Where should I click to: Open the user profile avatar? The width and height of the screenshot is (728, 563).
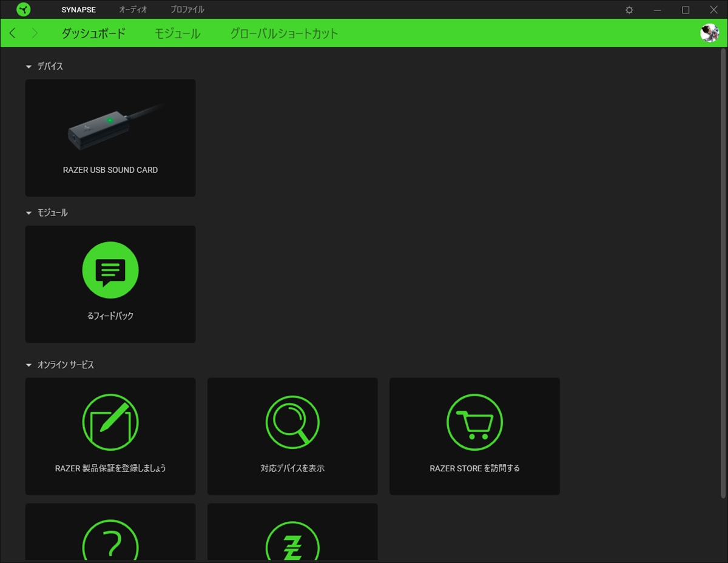709,33
